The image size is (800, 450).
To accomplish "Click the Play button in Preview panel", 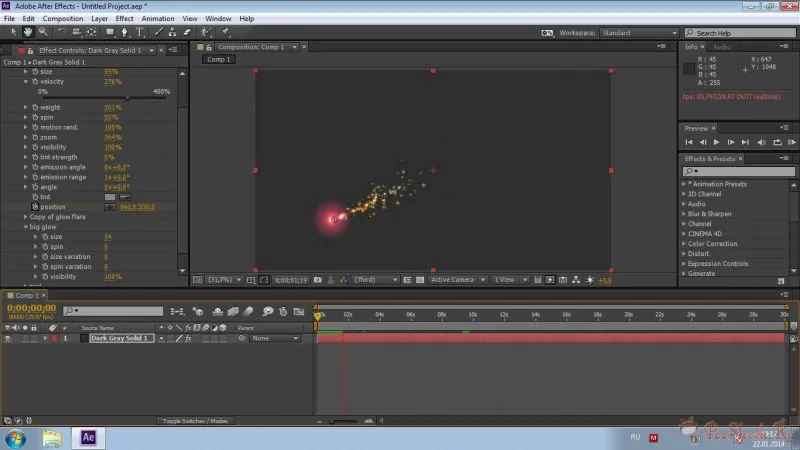I will [716, 142].
